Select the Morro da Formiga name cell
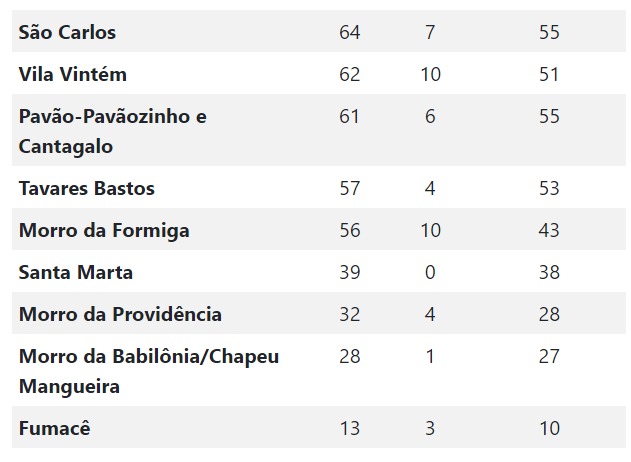 coord(104,231)
